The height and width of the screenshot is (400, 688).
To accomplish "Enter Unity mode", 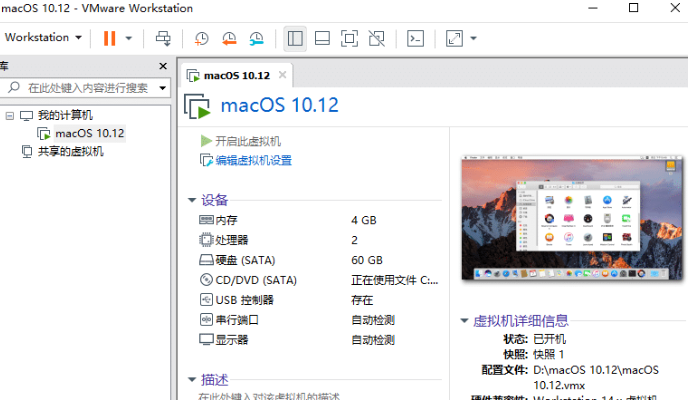I will point(376,38).
